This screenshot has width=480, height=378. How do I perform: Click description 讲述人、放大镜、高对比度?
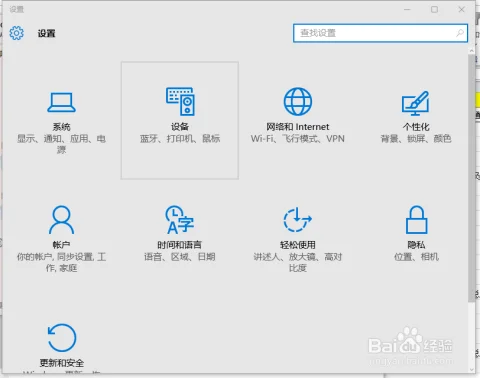(x=298, y=262)
